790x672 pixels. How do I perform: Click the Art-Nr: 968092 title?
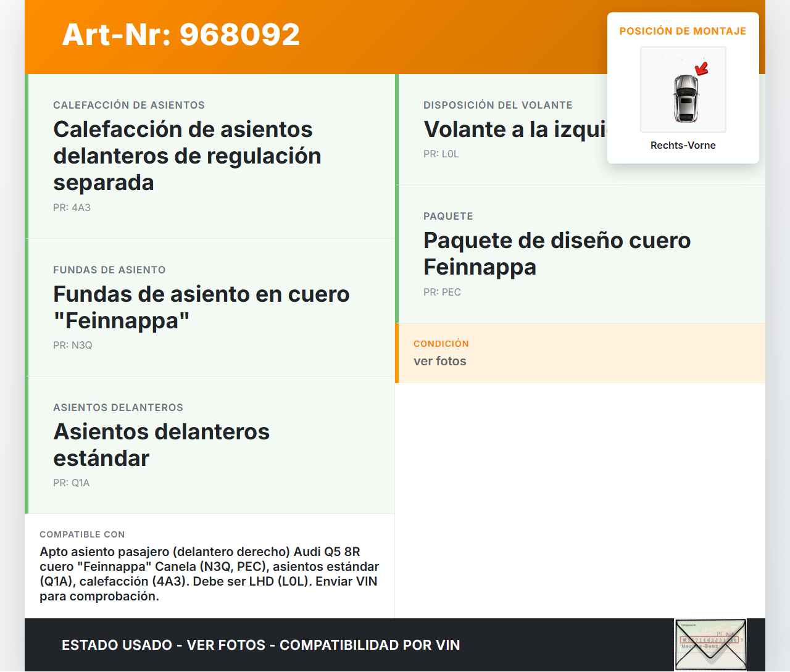coord(181,35)
